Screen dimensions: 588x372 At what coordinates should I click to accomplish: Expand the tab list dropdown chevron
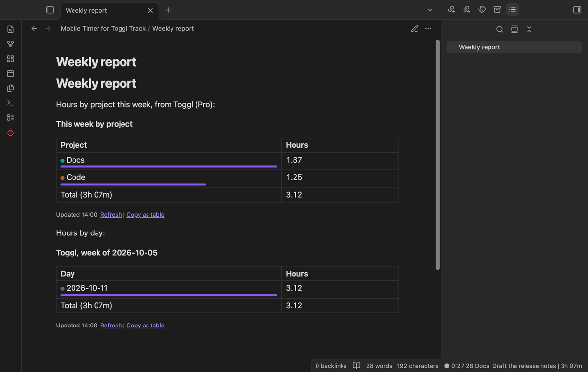(430, 10)
